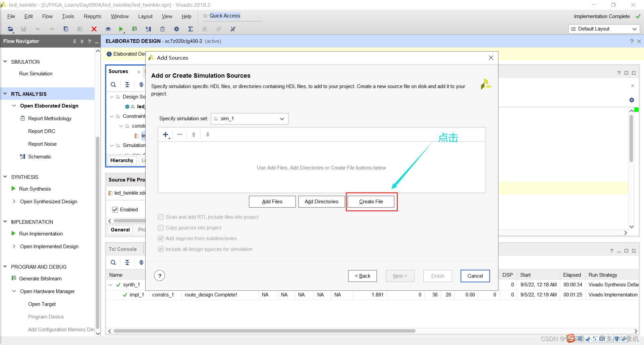Click Run Synthesis in Flow Navigator
Screen dimensions: 644x345
click(35, 189)
